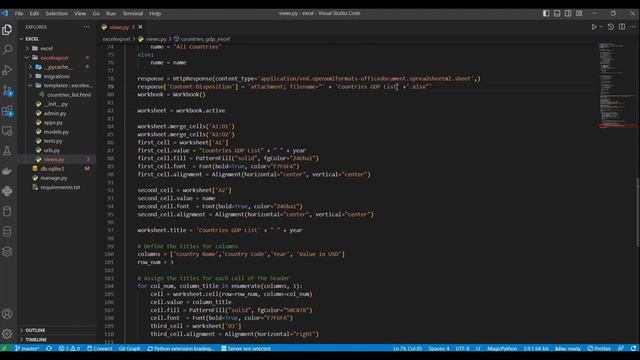Click the minimap code overview

point(616,86)
